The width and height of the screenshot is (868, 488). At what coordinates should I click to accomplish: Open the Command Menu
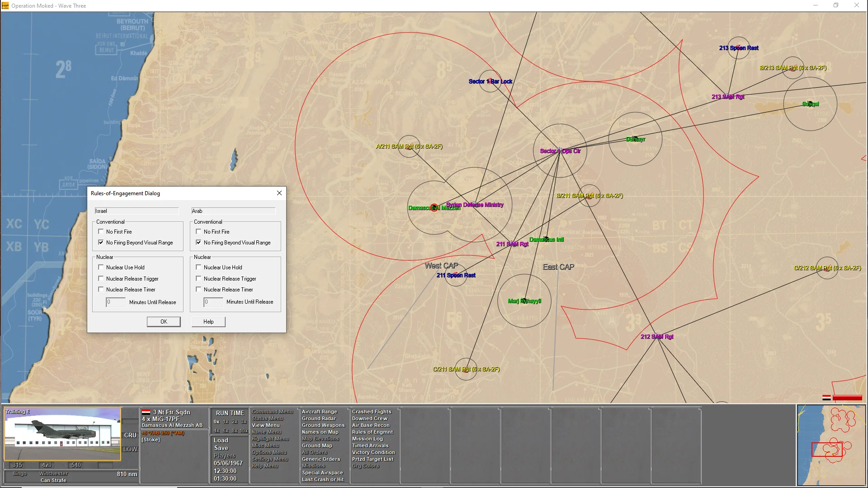tap(272, 412)
